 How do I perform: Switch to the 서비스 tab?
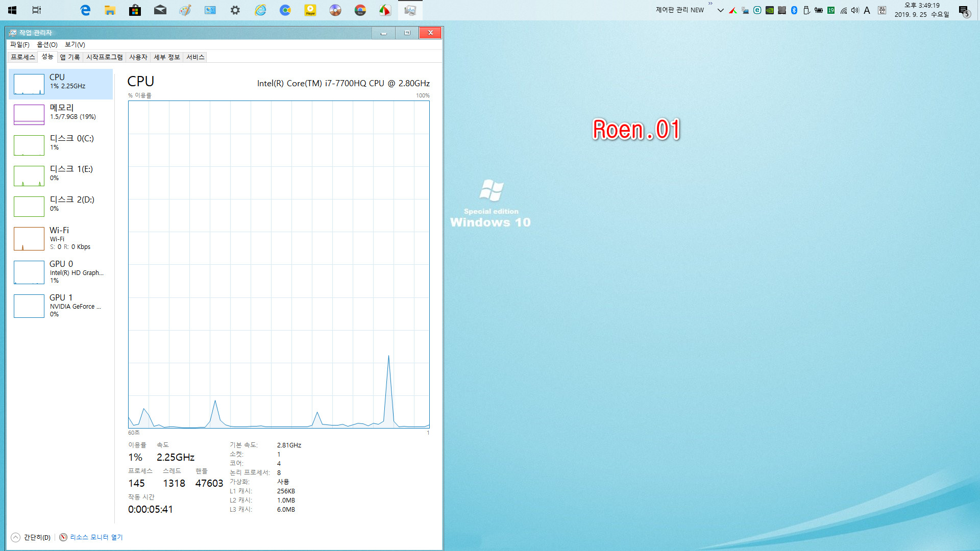pyautogui.click(x=195, y=57)
